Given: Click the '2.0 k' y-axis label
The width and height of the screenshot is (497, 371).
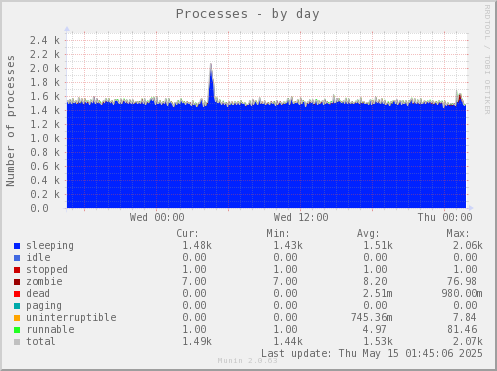Looking at the screenshot, I should [45, 68].
